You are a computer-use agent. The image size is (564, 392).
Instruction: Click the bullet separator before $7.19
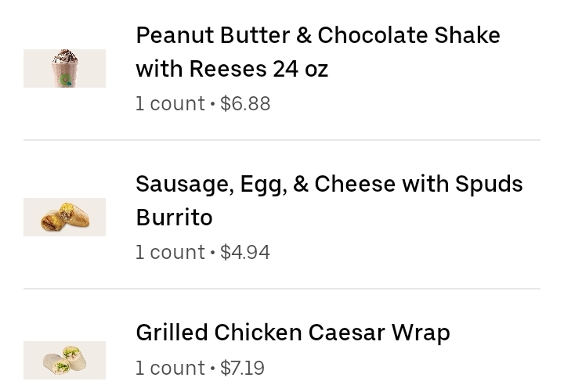tap(212, 369)
